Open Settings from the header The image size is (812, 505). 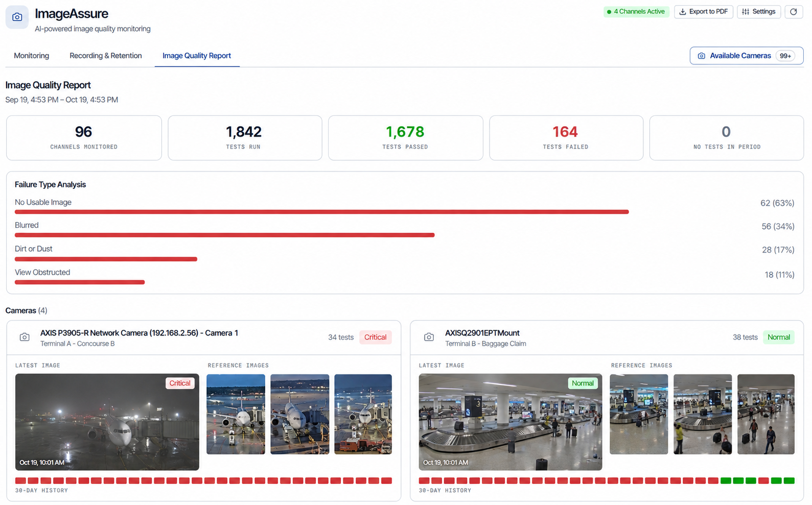click(x=758, y=12)
